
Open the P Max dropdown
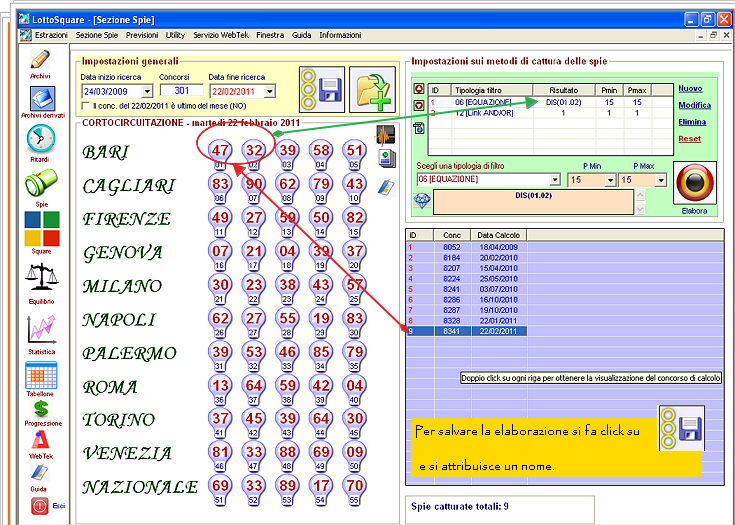(x=661, y=180)
